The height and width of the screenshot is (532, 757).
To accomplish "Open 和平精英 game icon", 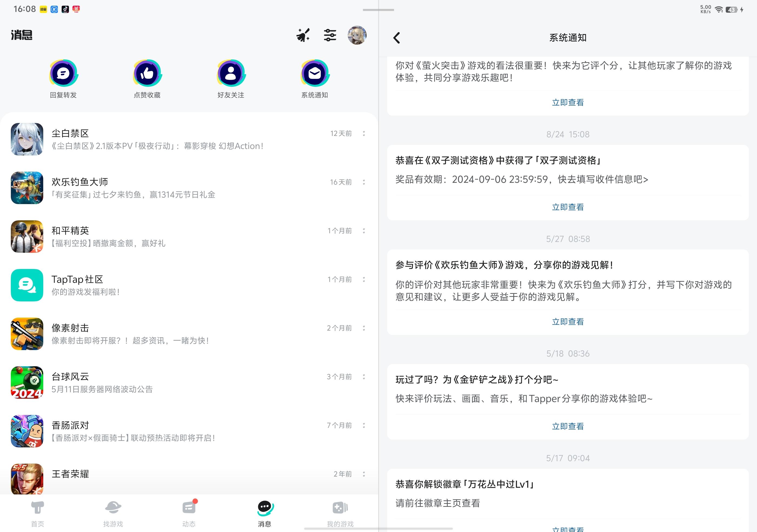I will click(x=27, y=237).
